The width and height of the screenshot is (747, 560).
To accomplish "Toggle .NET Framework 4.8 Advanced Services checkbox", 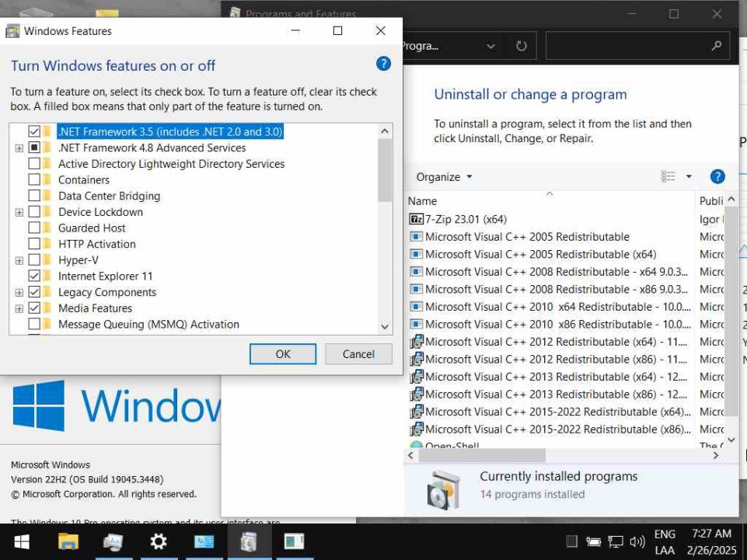I will tap(34, 148).
